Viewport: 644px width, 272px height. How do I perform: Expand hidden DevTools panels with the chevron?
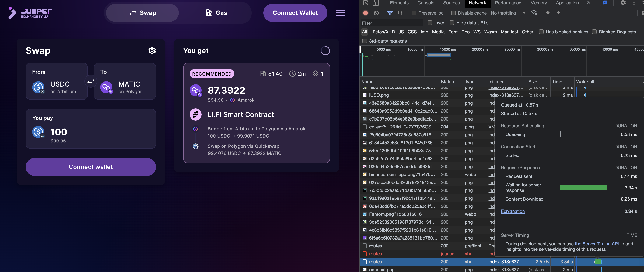[589, 3]
